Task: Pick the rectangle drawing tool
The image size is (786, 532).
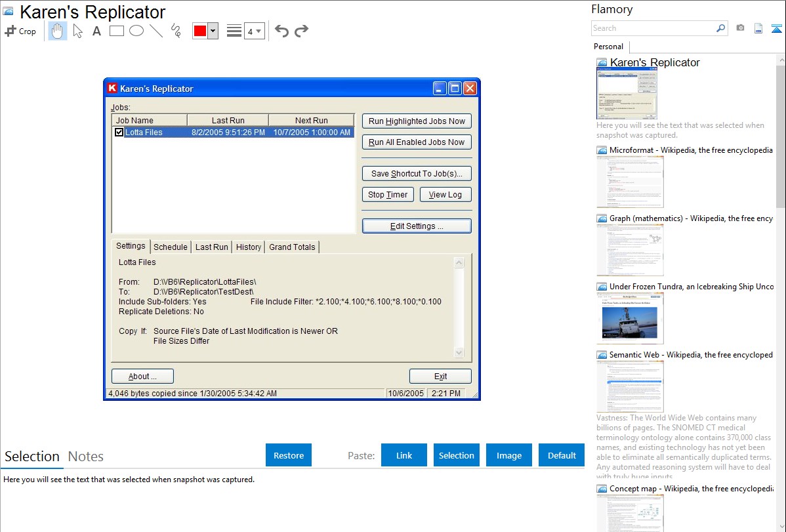Action: pos(116,31)
